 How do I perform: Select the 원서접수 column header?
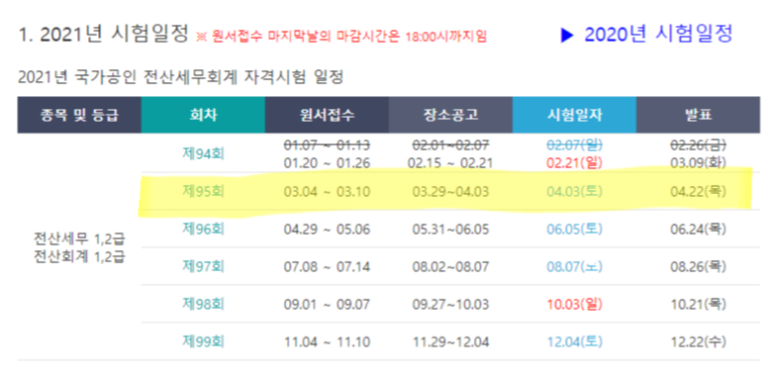pos(327,115)
